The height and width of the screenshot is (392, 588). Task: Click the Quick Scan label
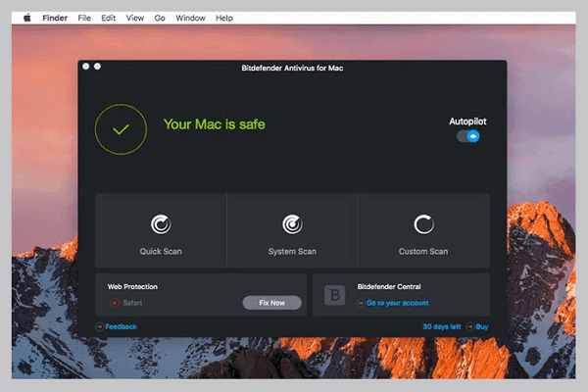[161, 251]
